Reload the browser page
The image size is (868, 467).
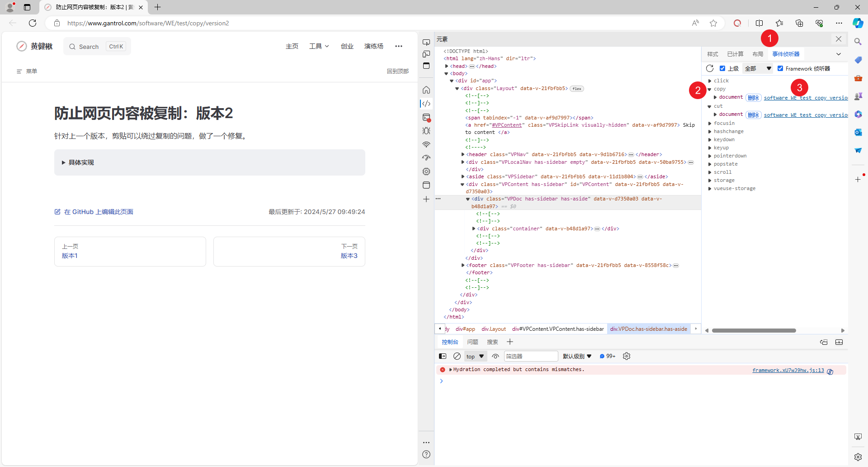33,23
